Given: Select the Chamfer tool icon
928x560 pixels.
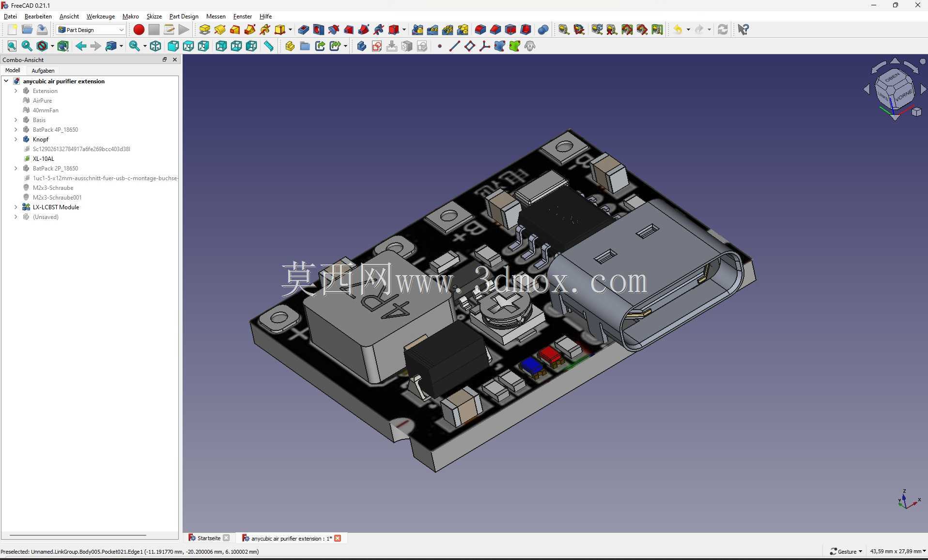Looking at the screenshot, I should 495,30.
